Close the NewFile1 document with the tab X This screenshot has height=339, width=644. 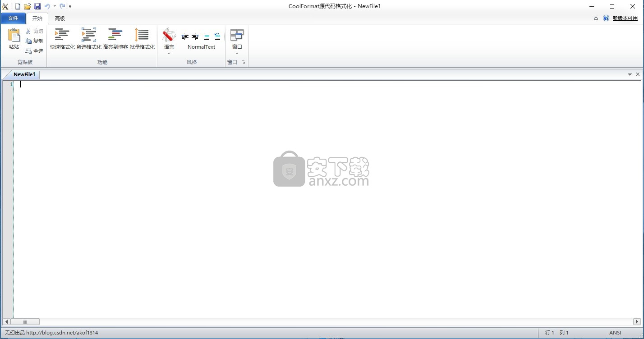click(x=638, y=74)
